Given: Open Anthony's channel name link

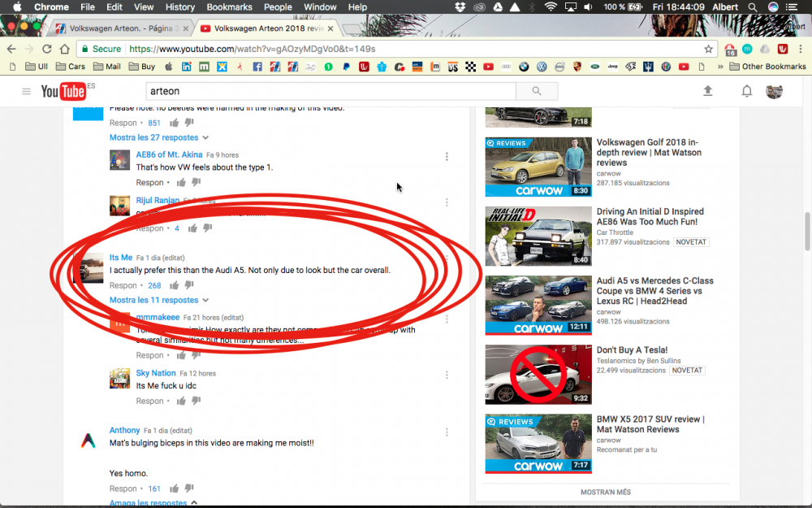Looking at the screenshot, I should 124,430.
